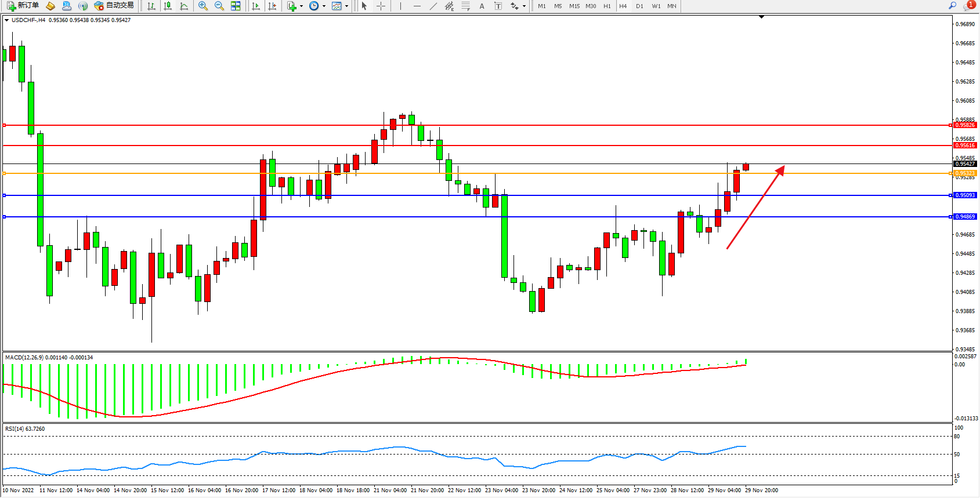The width and height of the screenshot is (980, 498).
Task: Expand the Periodicity clock dropdown arrow
Action: pos(324,6)
